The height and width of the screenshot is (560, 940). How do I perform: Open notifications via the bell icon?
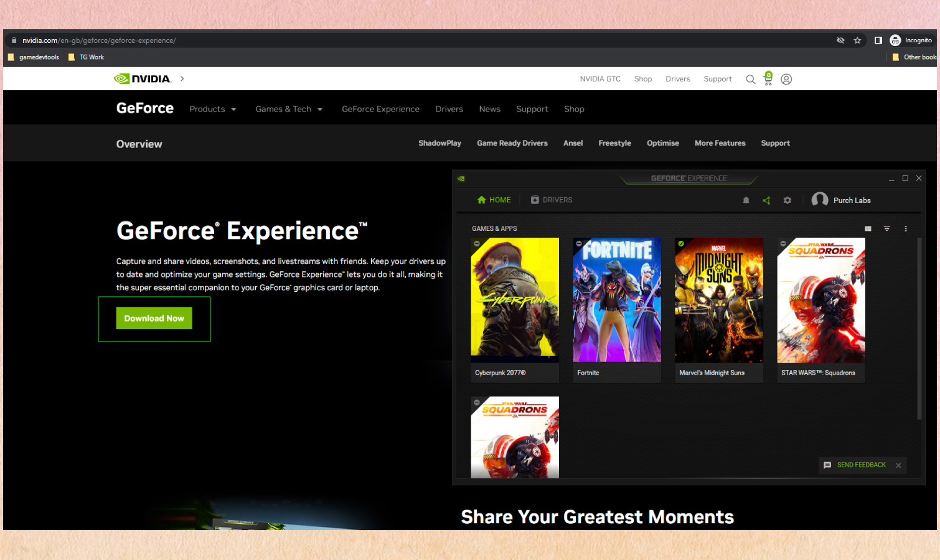(x=746, y=200)
